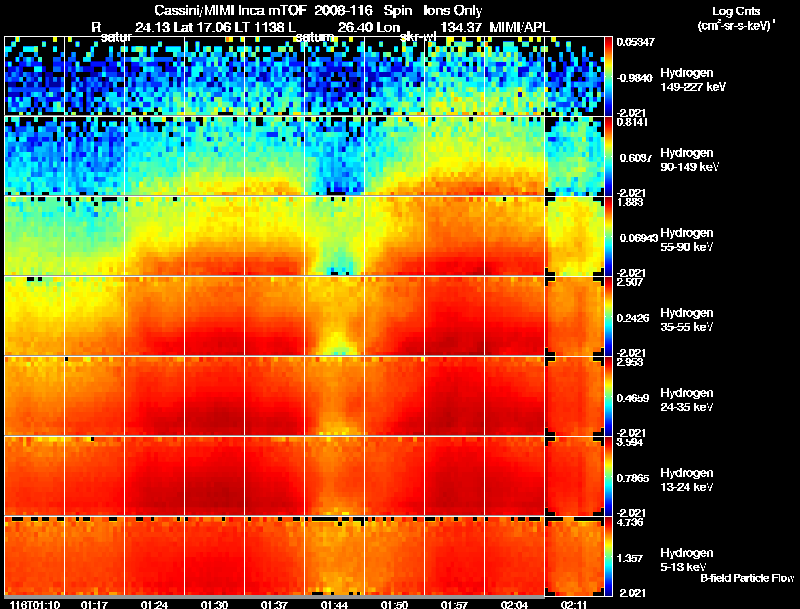Viewport: 800px width, 609px height.
Task: Click the 01:37 time axis label
Action: point(274,605)
